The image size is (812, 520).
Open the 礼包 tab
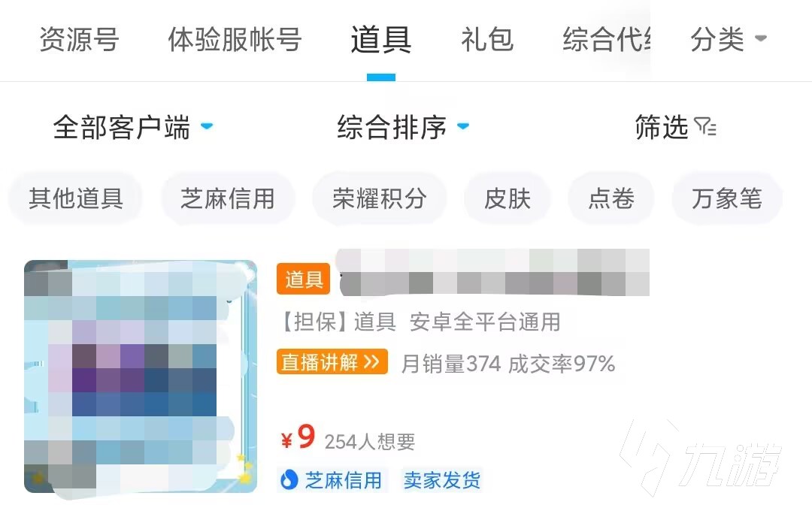[x=487, y=39]
